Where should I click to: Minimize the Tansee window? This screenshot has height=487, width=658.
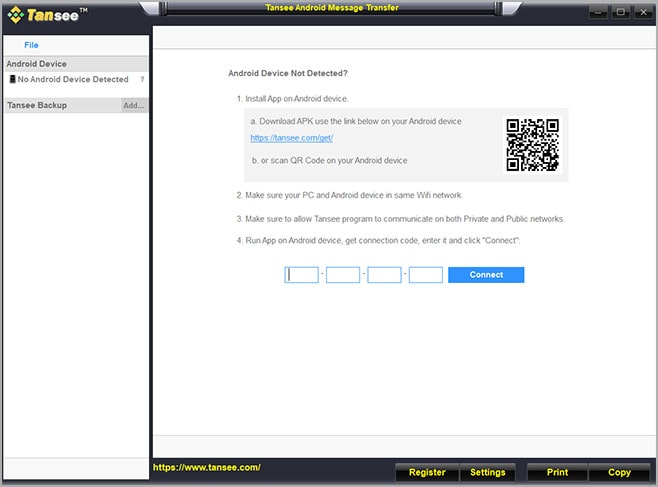tap(598, 12)
